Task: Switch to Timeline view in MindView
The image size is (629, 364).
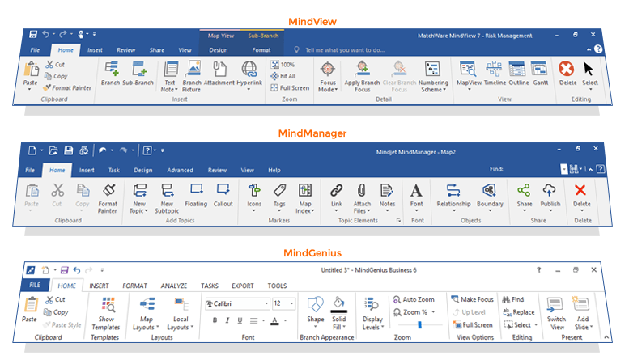Action: [x=495, y=74]
